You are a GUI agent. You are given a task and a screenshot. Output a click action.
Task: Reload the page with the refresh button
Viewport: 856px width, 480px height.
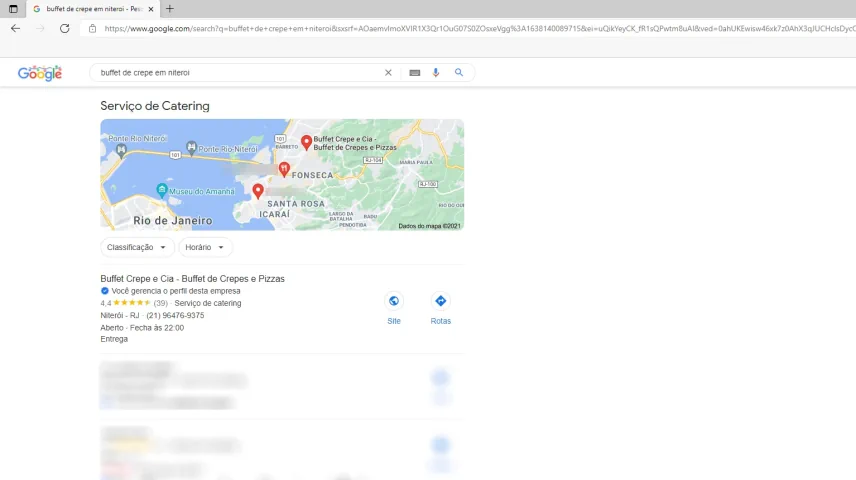click(65, 29)
